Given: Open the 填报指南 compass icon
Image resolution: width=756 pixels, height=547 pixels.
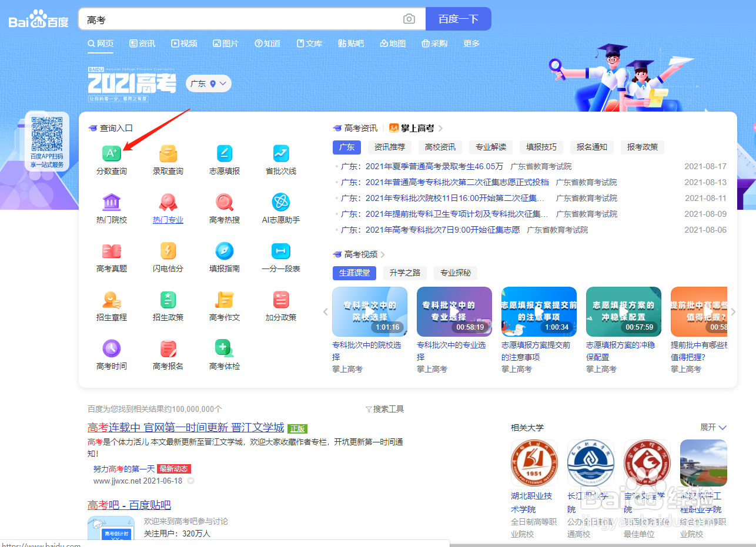Looking at the screenshot, I should point(225,251).
